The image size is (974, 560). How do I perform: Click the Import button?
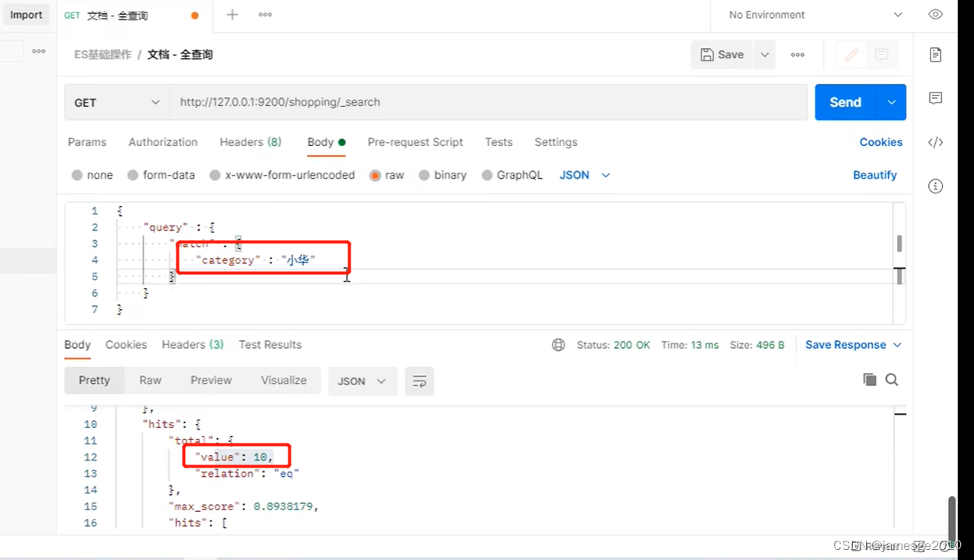pyautogui.click(x=26, y=15)
